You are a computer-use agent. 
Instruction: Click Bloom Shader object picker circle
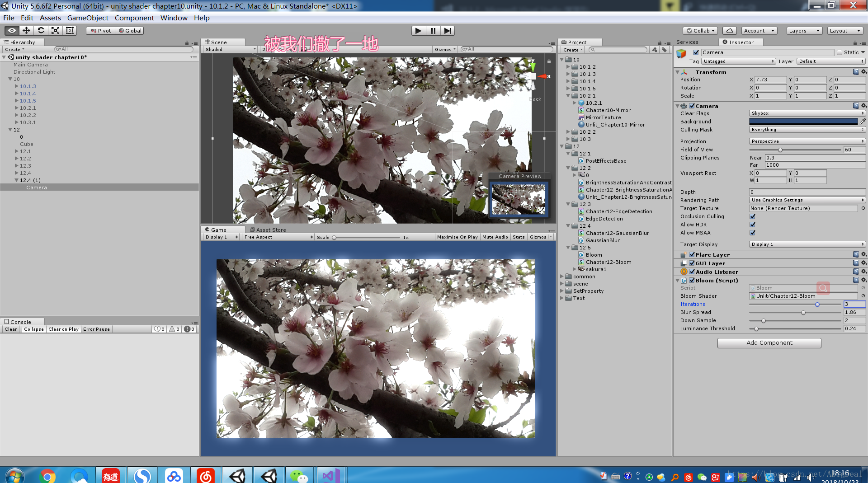click(x=863, y=296)
